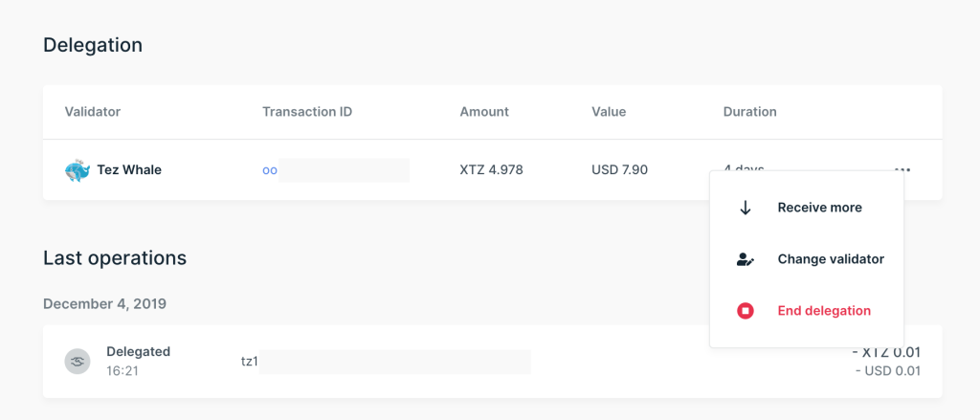The width and height of the screenshot is (980, 420).
Task: Click the grey Delegated operation icon
Action: click(x=78, y=361)
